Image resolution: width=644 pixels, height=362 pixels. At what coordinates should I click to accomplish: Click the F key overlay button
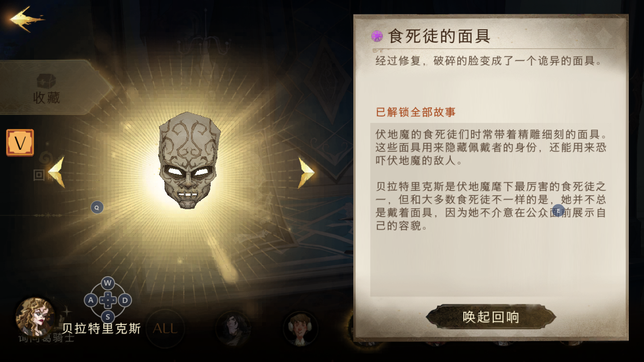tap(558, 210)
